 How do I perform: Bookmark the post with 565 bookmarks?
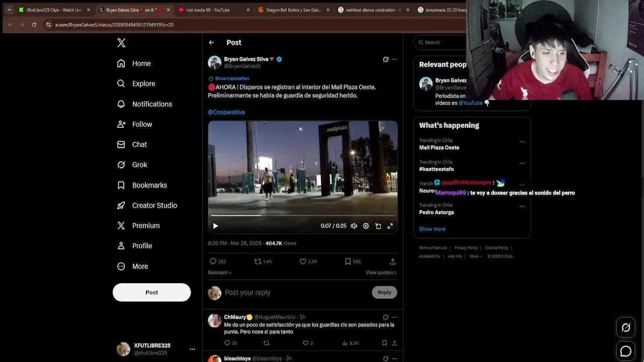click(x=353, y=261)
